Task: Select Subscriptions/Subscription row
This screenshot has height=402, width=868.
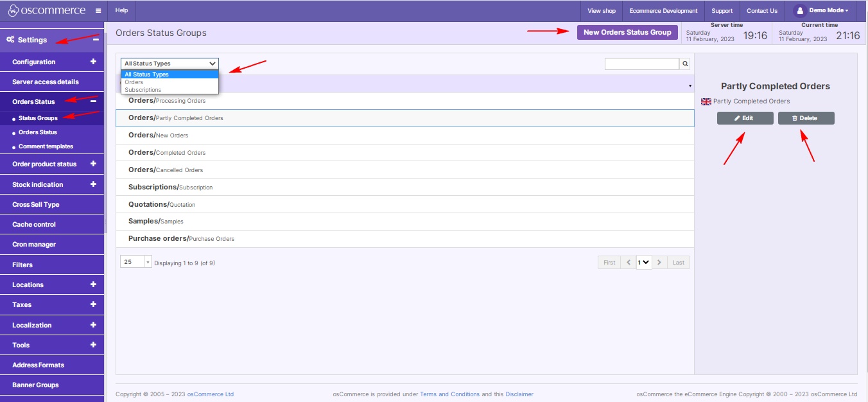Action: (405, 188)
